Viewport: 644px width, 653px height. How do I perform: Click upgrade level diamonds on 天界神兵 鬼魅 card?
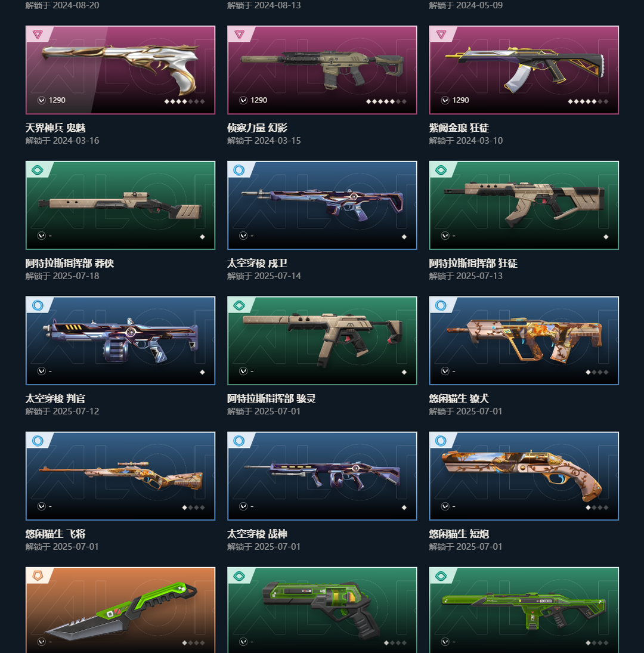coord(184,101)
